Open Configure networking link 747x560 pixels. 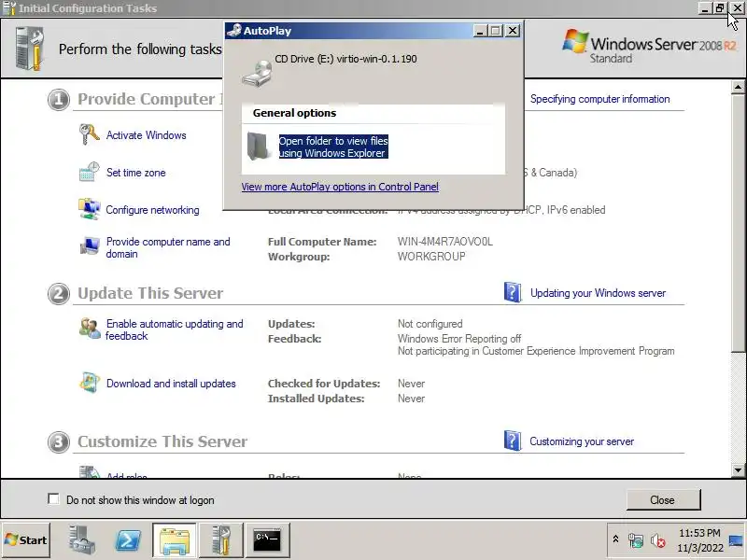(x=152, y=210)
